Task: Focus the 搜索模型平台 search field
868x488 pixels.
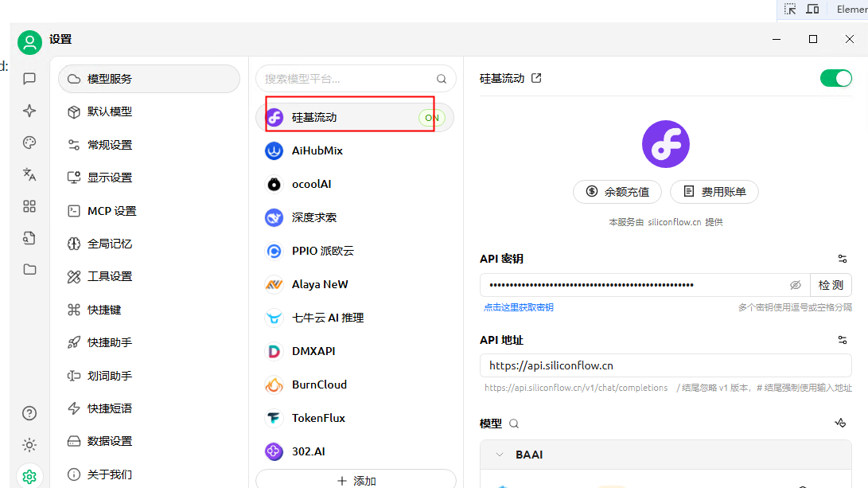Action: pyautogui.click(x=356, y=79)
